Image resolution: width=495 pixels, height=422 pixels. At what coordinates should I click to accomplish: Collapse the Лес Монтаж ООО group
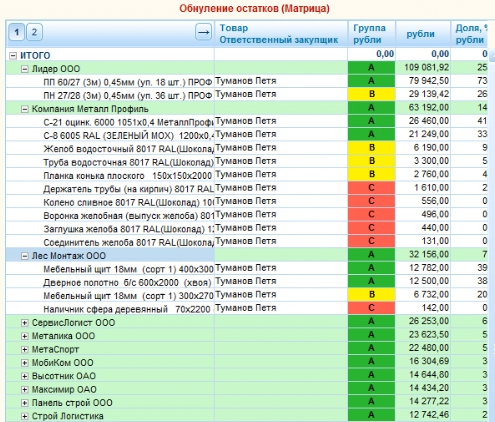(24, 256)
